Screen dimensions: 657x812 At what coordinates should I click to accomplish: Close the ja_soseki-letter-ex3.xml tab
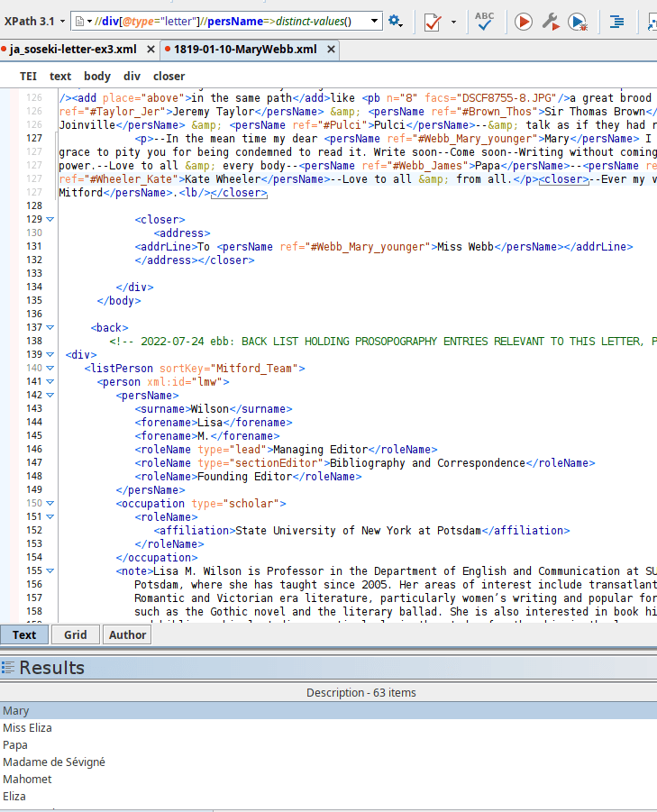[x=151, y=50]
